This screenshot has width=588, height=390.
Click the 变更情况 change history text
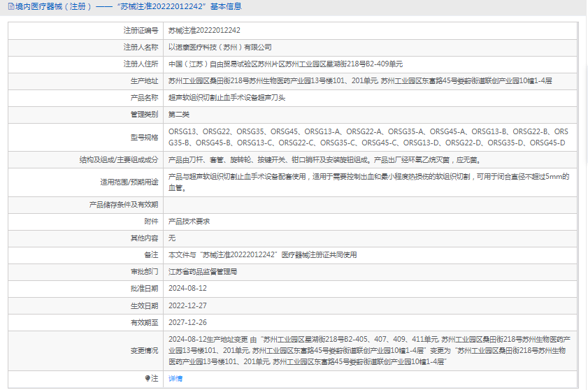(369, 351)
